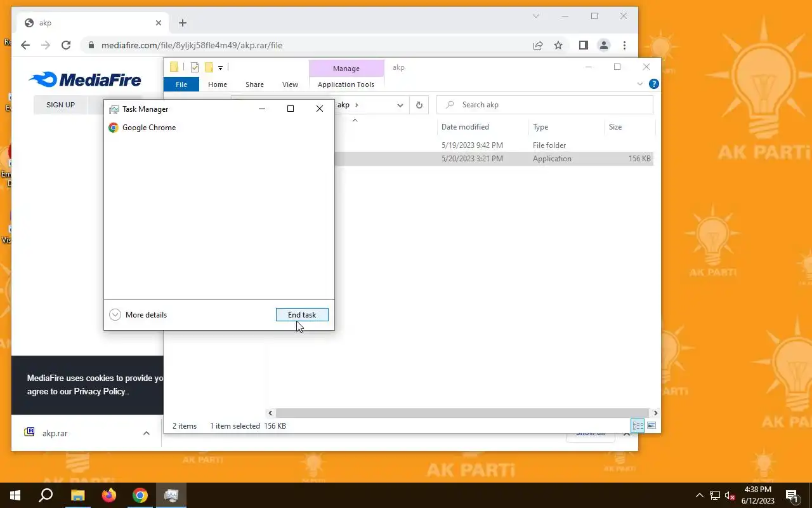Viewport: 812px width, 508px height.
Task: Bookmark this page with star icon
Action: 558,45
